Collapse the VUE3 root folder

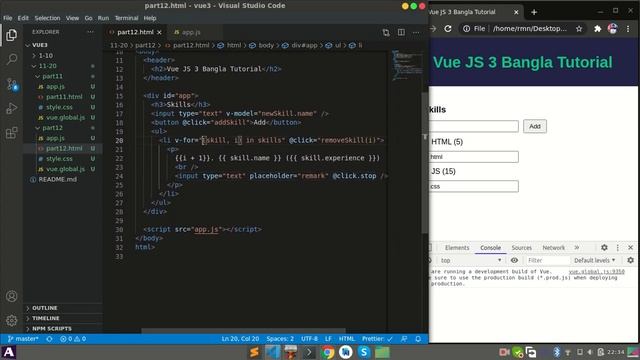coord(40,45)
